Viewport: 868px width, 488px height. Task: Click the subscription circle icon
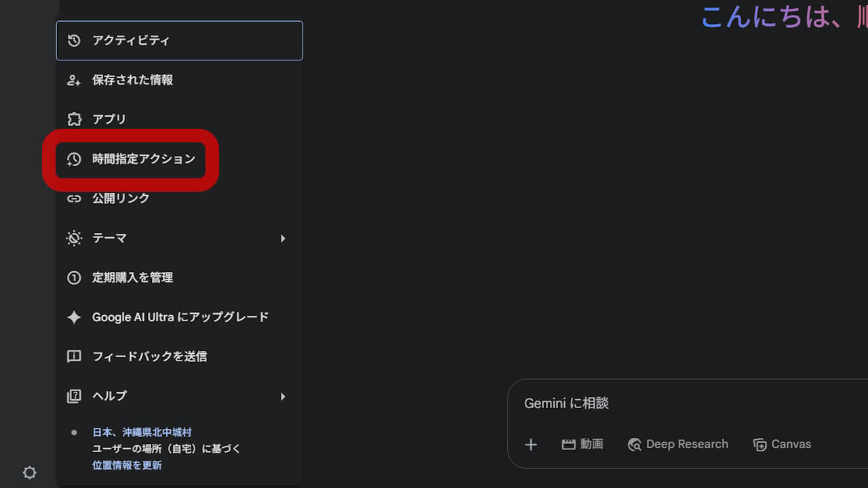[x=74, y=277]
